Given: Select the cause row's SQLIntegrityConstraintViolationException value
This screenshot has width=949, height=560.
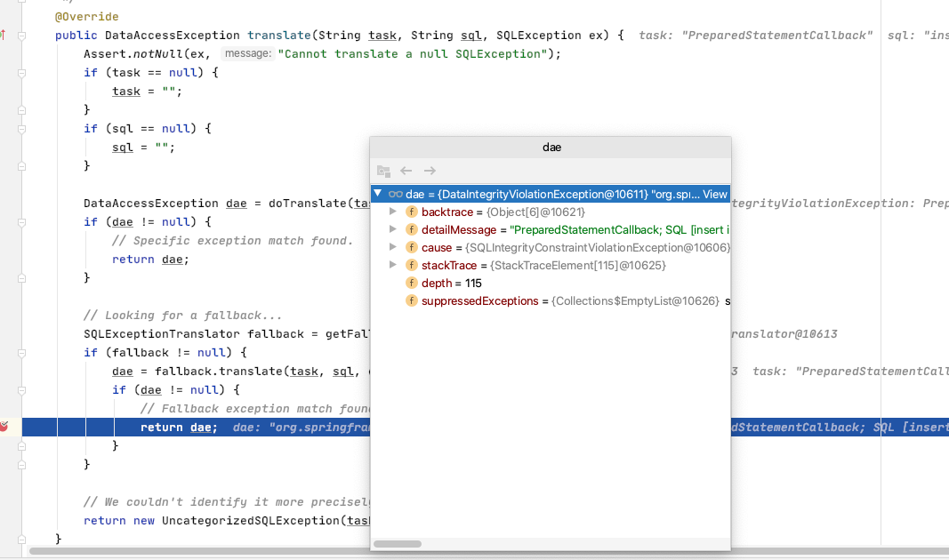Looking at the screenshot, I should point(598,247).
